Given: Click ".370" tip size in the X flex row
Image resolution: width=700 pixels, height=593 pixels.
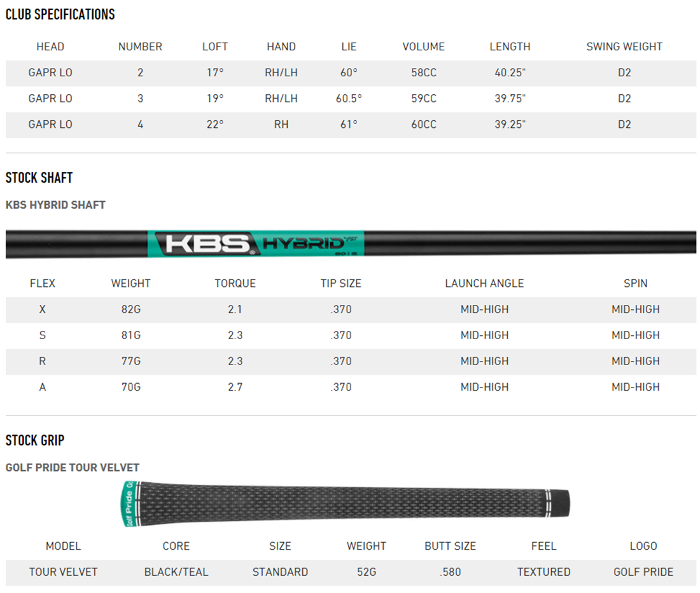Looking at the screenshot, I should (341, 310).
